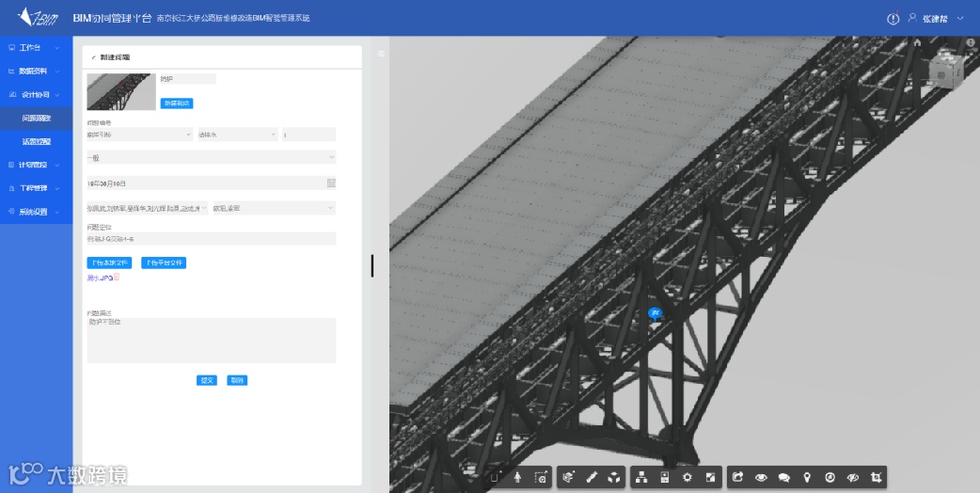980x493 pixels.
Task: Open the second issue-number dropdown
Action: 238,135
